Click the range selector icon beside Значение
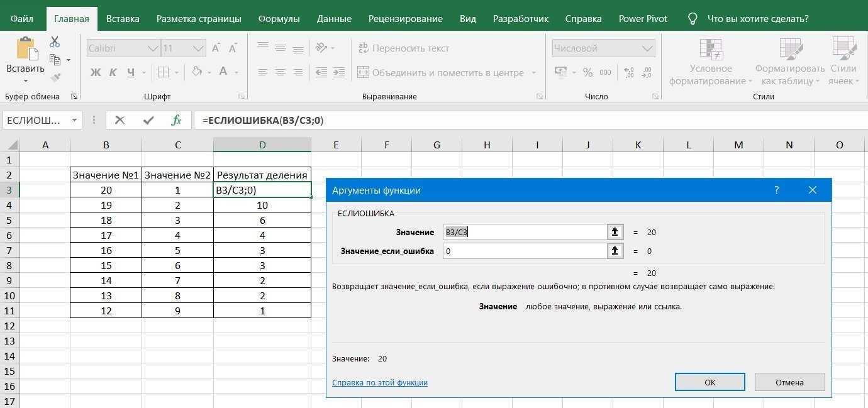The image size is (868, 408). pyautogui.click(x=615, y=232)
